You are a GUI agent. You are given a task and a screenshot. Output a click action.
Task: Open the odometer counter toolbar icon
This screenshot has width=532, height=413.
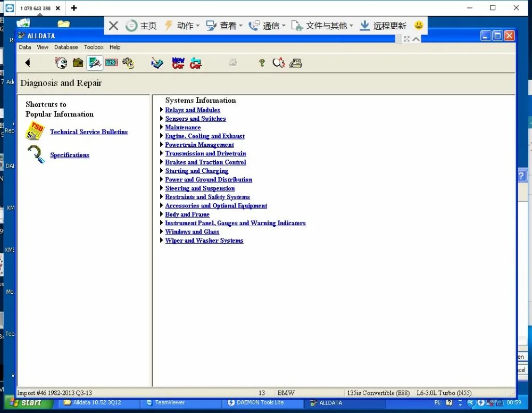(111, 62)
